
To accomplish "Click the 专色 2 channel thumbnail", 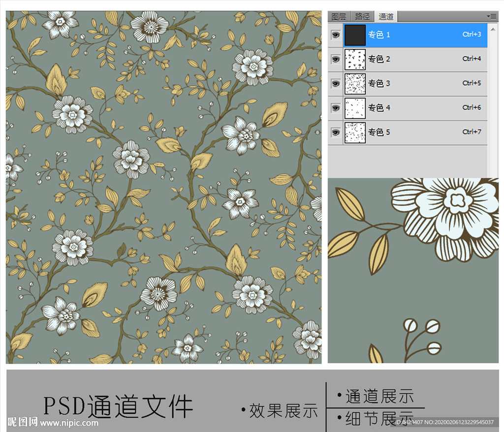I will [x=355, y=60].
